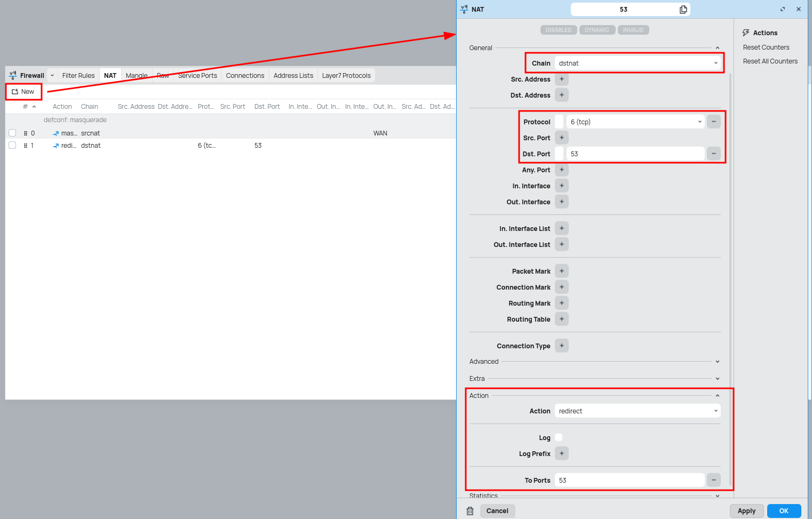This screenshot has width=812, height=519.
Task: Click the trash delete icon beside Cancel
Action: [470, 511]
